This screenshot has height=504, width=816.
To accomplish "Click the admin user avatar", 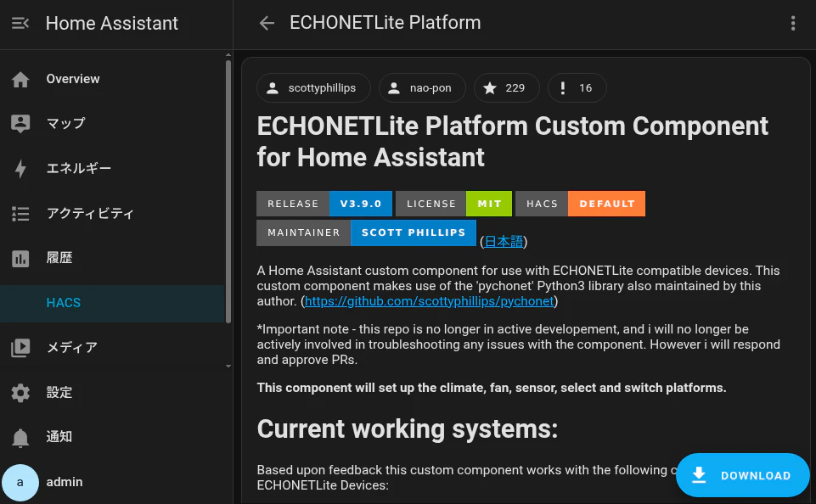I will [x=20, y=483].
